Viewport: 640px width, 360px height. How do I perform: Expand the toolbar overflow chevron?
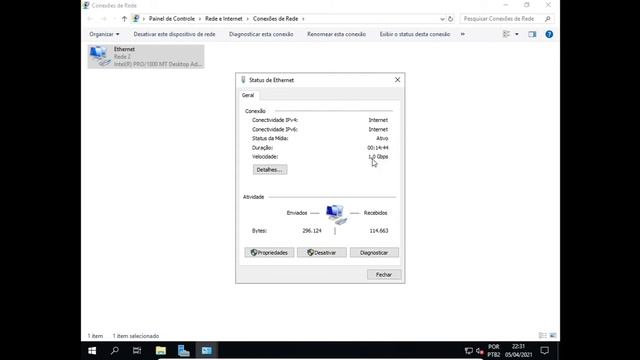tap(463, 34)
